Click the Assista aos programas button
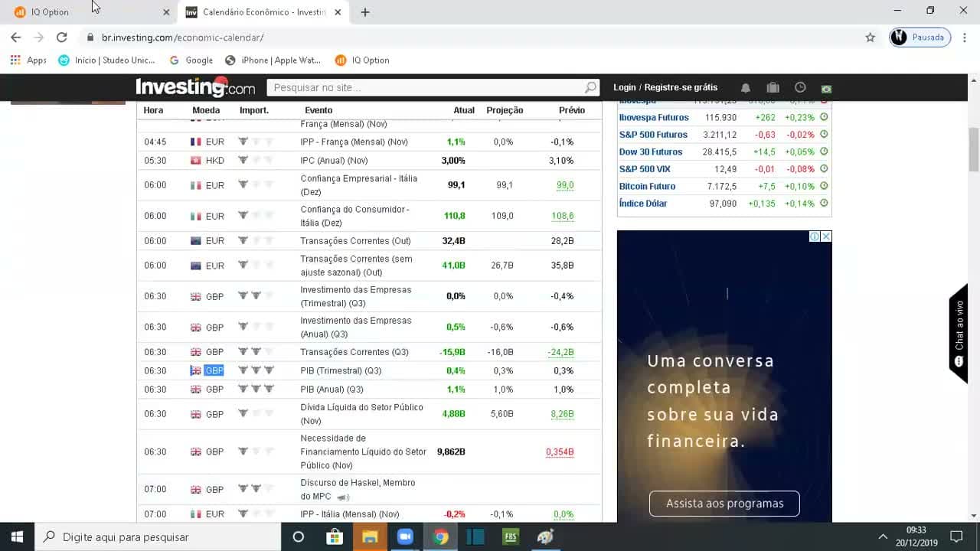This screenshot has width=980, height=551. click(x=724, y=504)
